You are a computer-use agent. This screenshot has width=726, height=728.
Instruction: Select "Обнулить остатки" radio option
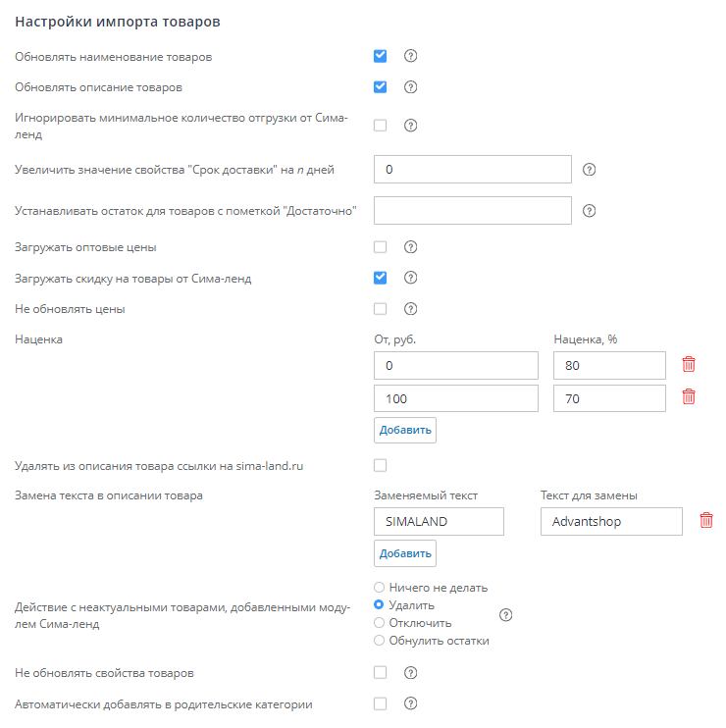380,641
